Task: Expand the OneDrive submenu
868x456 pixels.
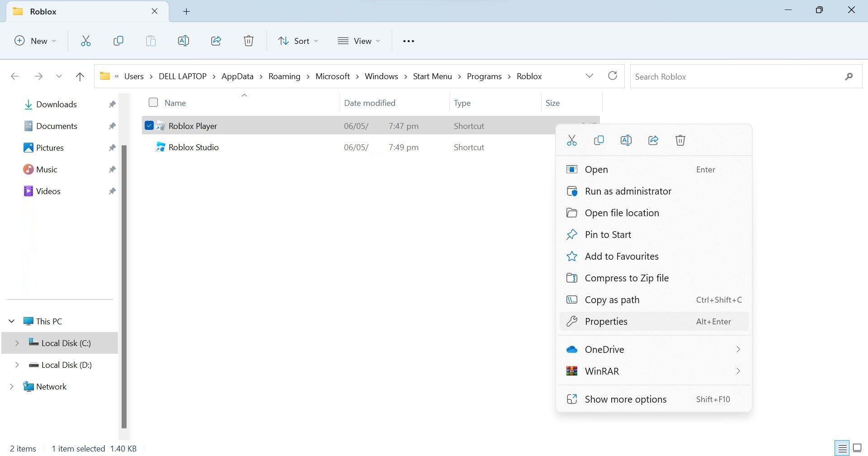Action: click(738, 349)
